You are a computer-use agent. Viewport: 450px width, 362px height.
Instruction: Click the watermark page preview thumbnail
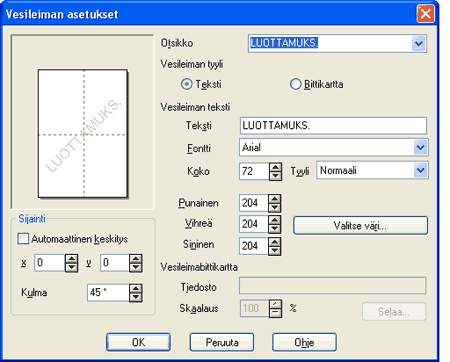(83, 134)
